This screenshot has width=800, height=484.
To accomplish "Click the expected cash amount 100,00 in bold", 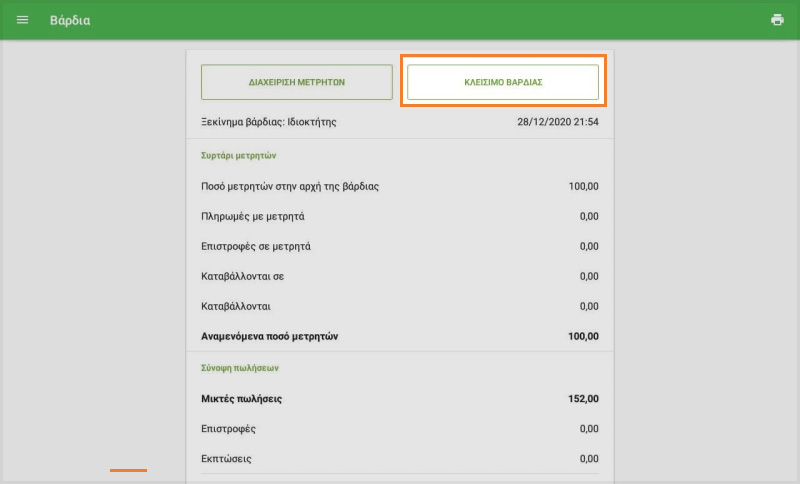I will pyautogui.click(x=583, y=336).
